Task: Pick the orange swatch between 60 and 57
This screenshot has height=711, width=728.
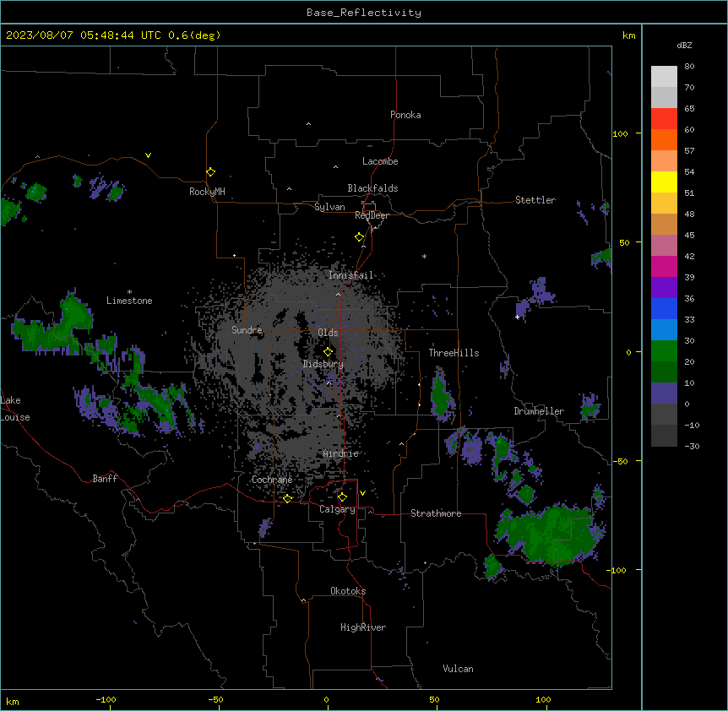Action: pos(664,139)
